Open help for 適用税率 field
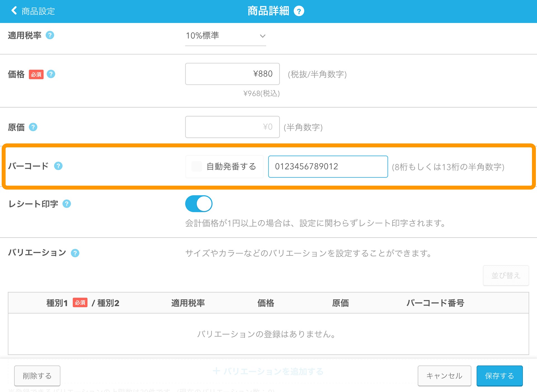 pos(50,35)
